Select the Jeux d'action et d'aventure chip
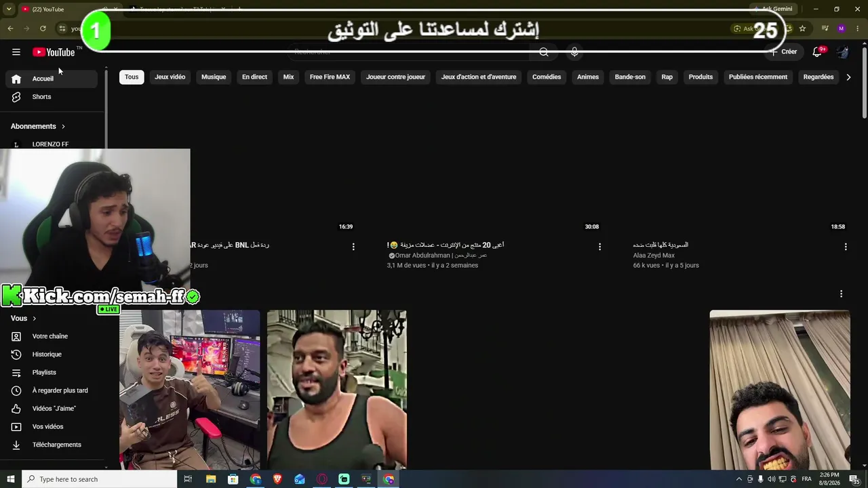 479,77
